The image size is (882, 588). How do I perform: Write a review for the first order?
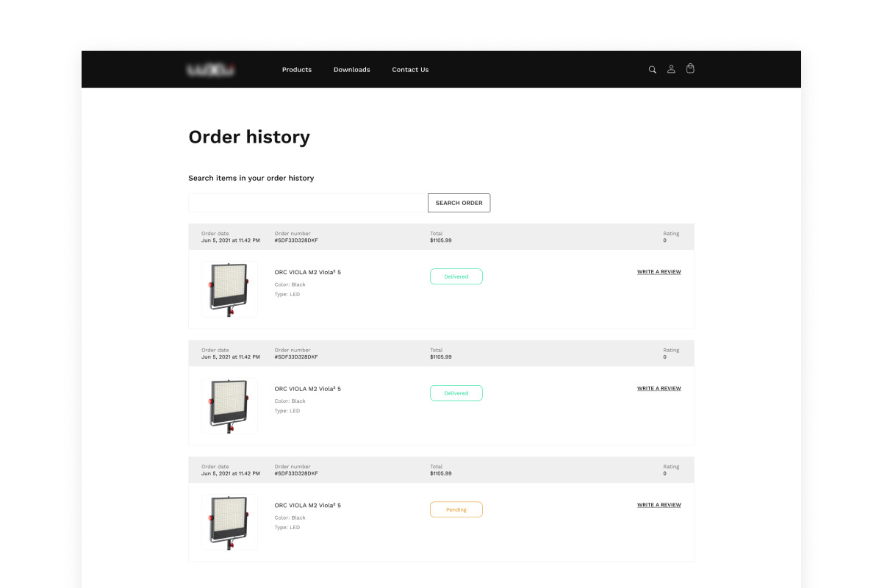pyautogui.click(x=659, y=272)
